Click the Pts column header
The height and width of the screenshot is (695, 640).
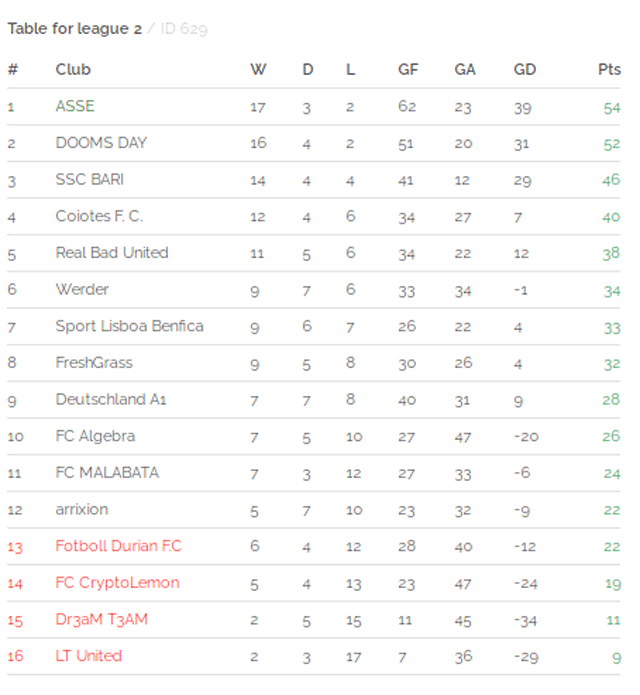pyautogui.click(x=609, y=70)
